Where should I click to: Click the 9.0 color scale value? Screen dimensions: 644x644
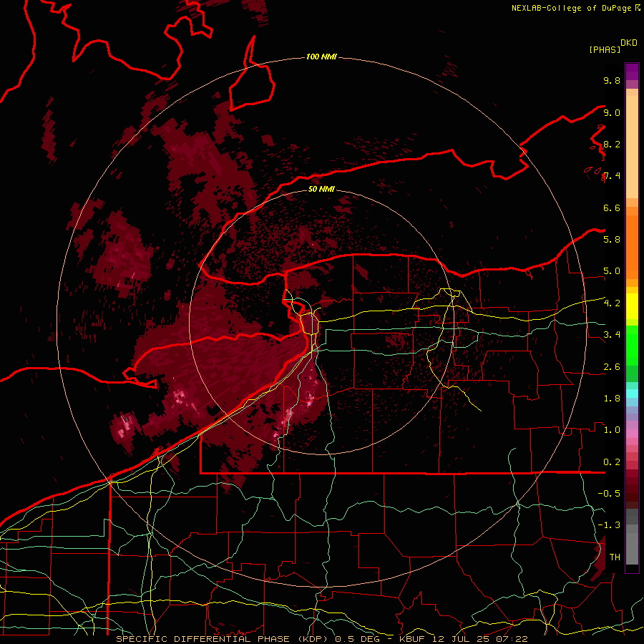[x=612, y=112]
